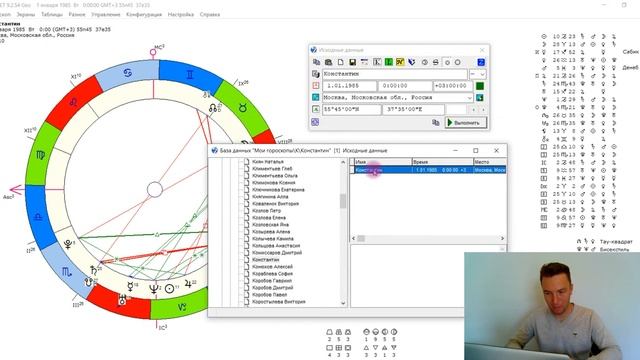Click the dark blue bird icon in toolbar

pos(411,62)
